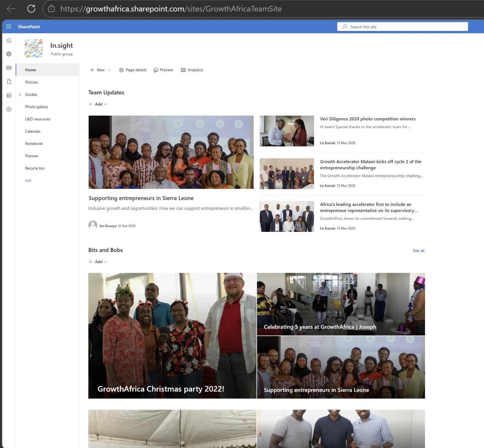Open Growth Accelerator Malawi kicks off article
This screenshot has width=484, height=448.
[371, 165]
